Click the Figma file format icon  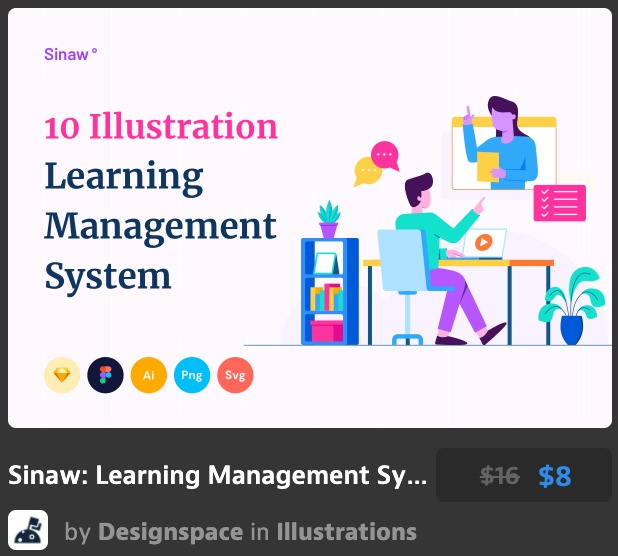coord(105,375)
